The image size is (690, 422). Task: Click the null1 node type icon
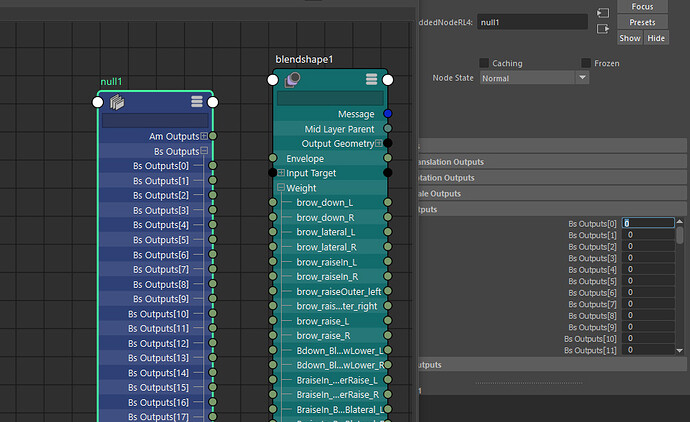click(116, 101)
